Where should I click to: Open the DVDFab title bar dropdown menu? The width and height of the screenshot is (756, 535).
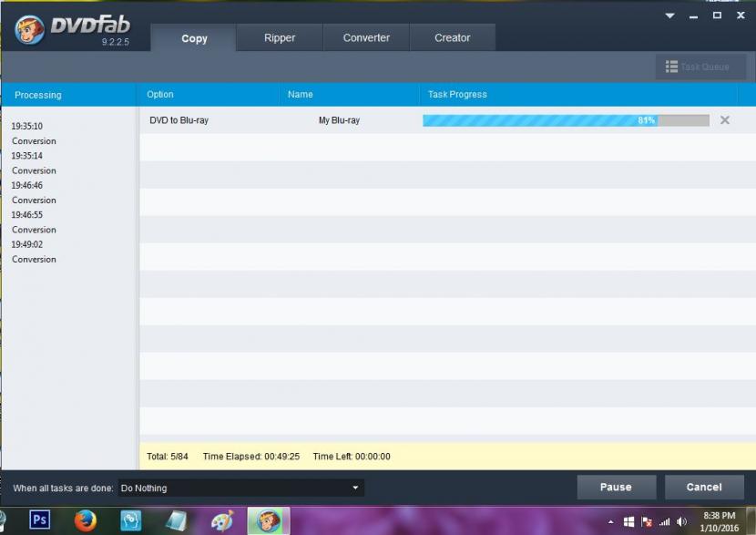(669, 15)
